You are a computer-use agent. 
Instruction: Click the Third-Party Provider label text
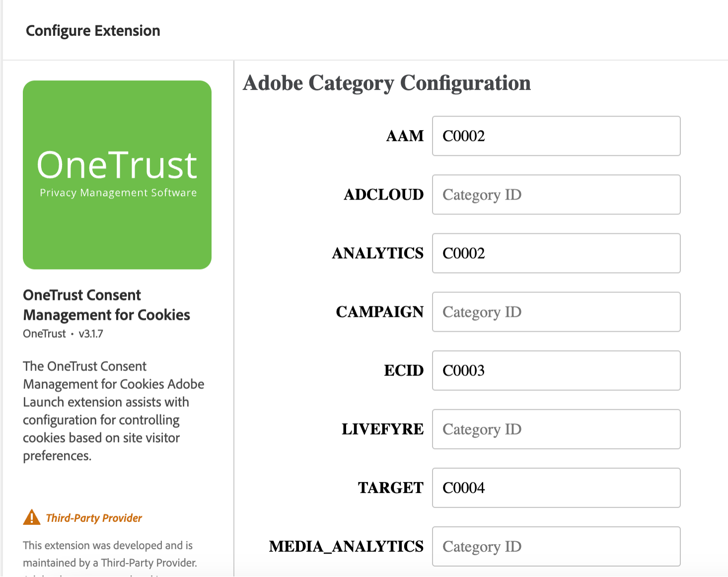tap(94, 517)
